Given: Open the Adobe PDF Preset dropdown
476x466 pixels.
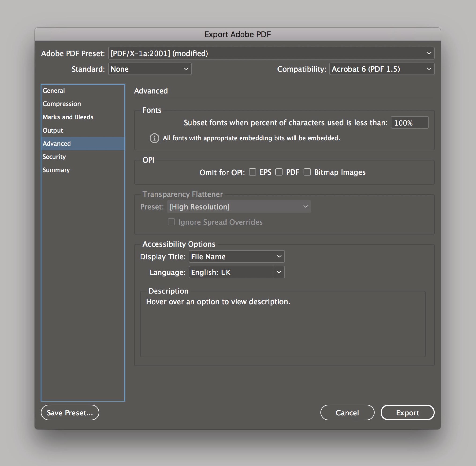Looking at the screenshot, I should click(x=272, y=53).
